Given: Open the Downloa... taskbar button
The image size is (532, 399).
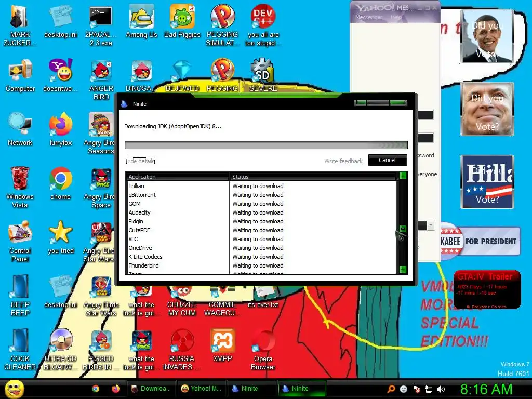Looking at the screenshot, I should point(151,389).
